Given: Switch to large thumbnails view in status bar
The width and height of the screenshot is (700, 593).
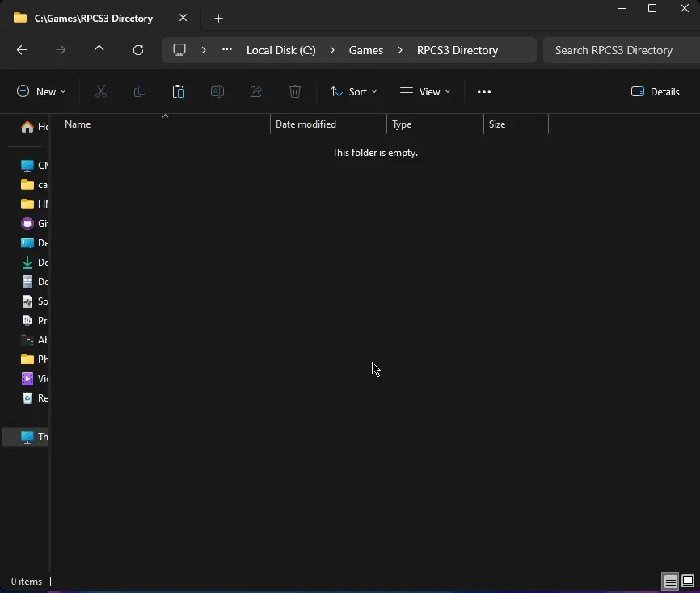Looking at the screenshot, I should (688, 582).
